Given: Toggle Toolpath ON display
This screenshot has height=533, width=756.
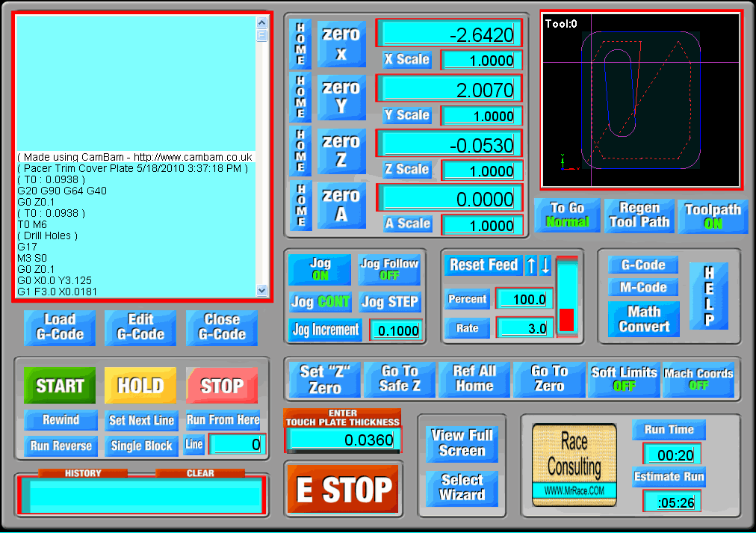Looking at the screenshot, I should coord(713,216).
